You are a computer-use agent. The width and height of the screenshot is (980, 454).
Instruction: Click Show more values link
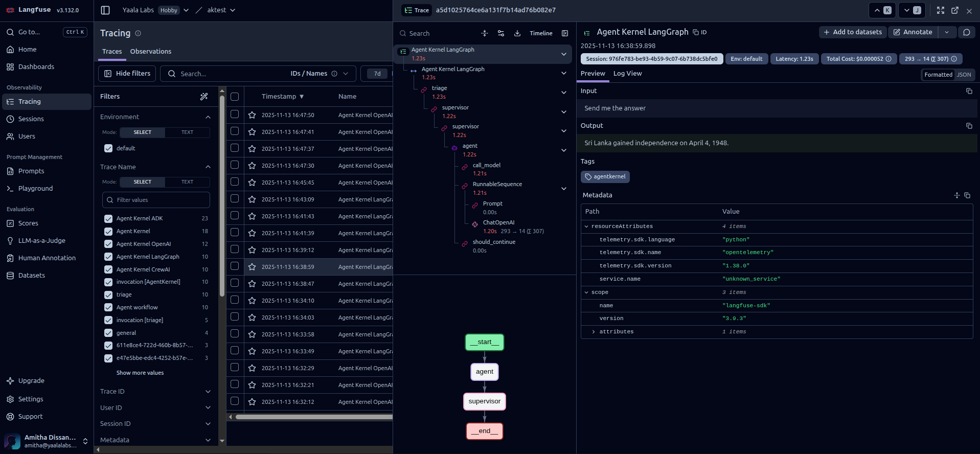pyautogui.click(x=140, y=373)
